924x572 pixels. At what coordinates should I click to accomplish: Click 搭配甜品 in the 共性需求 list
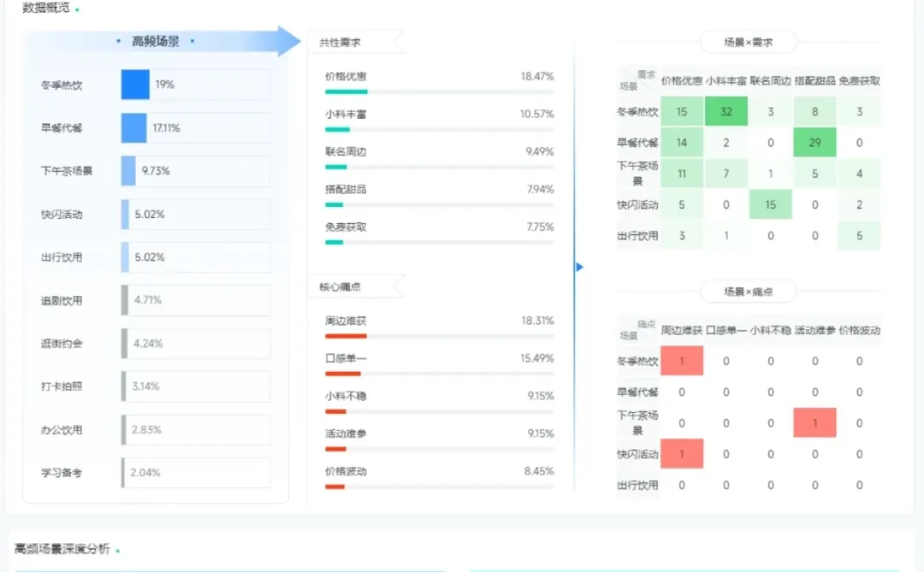pyautogui.click(x=346, y=190)
